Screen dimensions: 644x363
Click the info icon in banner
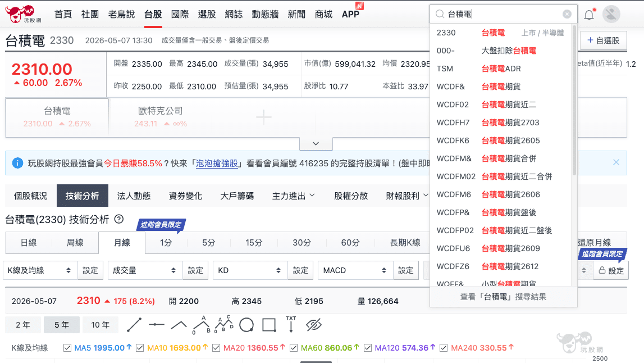click(17, 163)
